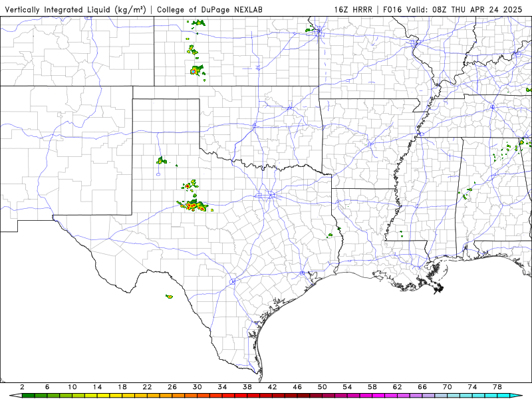This screenshot has height=399, width=532.
Task: Click the red swatch under the '38' label
Action: pyautogui.click(x=253, y=396)
